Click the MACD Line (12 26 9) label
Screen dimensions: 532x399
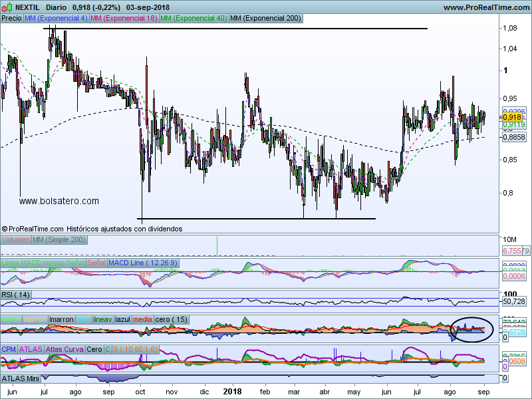click(x=142, y=263)
